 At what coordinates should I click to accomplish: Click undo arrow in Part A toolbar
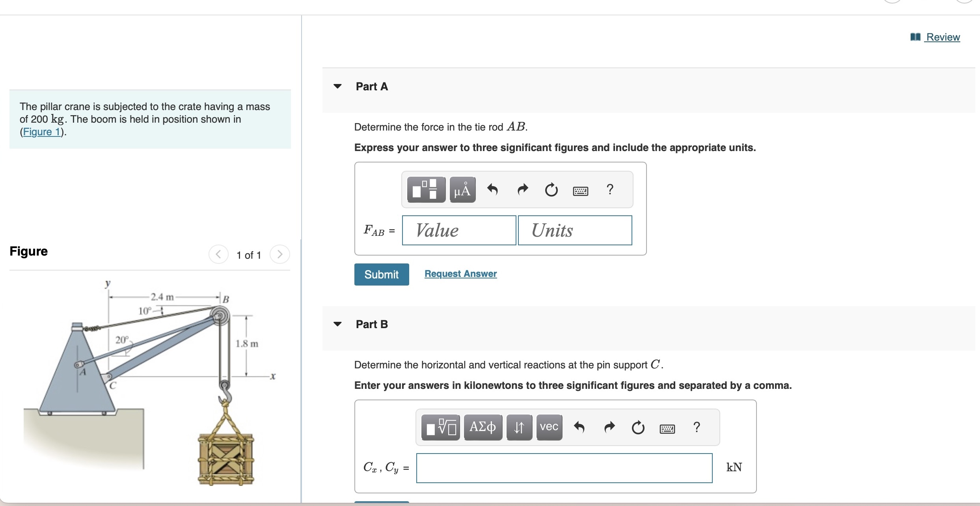pyautogui.click(x=492, y=190)
